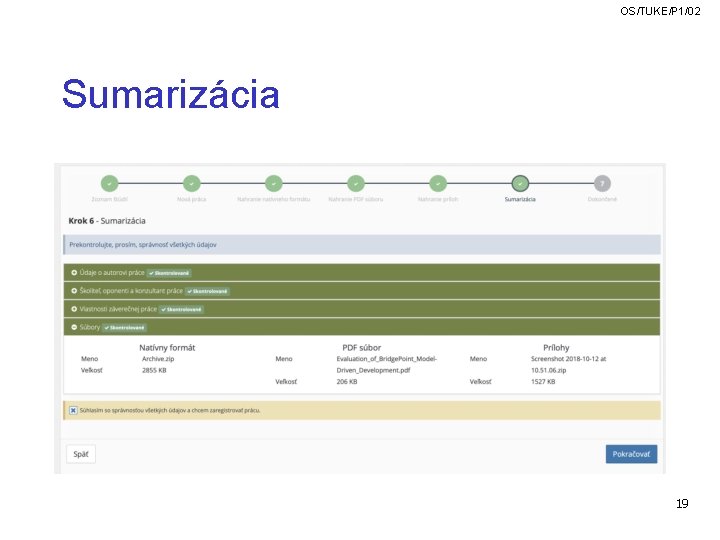This screenshot has width=720, height=540.
Task: Click 'Evaluation_of_BridgePoint_Model-' PDF file name
Action: (387, 359)
